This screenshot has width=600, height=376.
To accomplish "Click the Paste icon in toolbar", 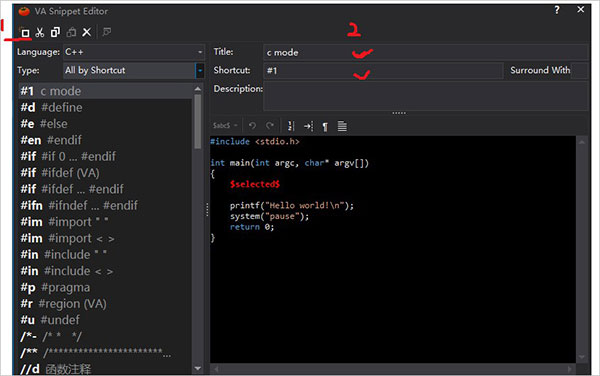I will [x=71, y=33].
